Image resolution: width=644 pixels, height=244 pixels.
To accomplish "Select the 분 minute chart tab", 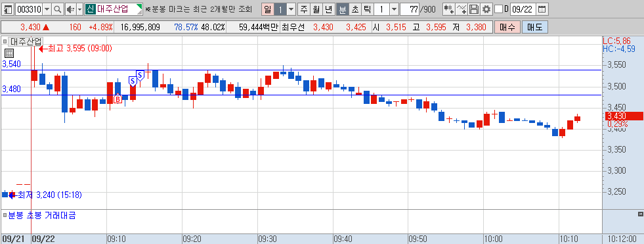I will [342, 9].
